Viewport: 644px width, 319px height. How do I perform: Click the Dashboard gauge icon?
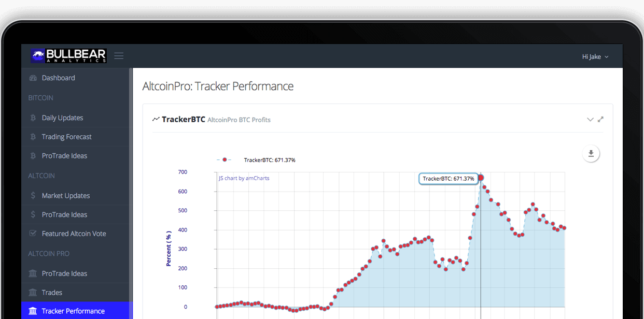click(33, 78)
